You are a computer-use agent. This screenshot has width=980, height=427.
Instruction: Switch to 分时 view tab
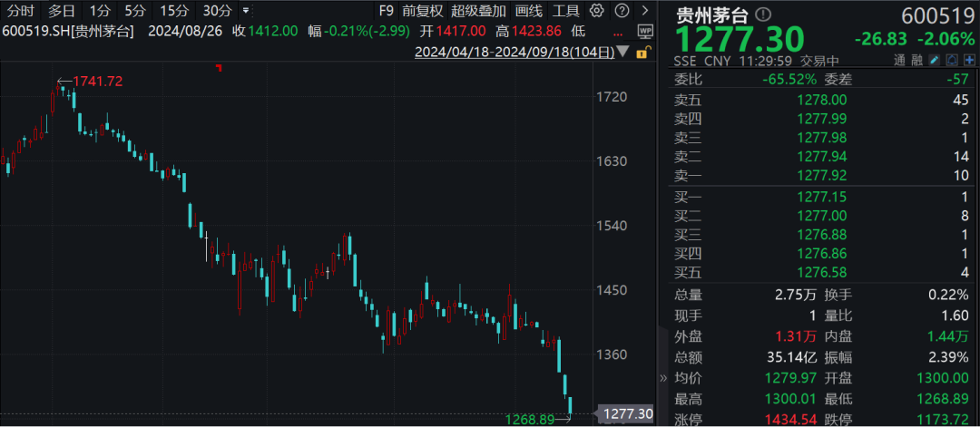click(20, 11)
